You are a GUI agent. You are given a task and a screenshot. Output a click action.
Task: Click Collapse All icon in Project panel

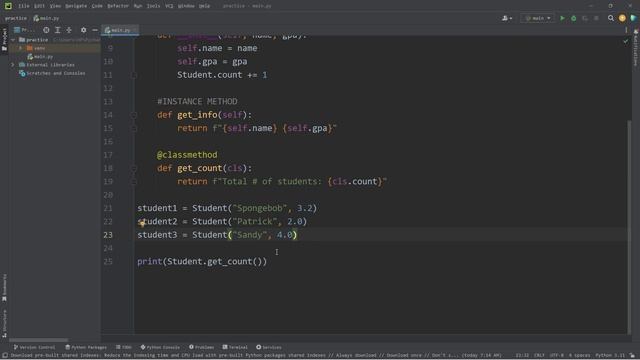[69, 30]
